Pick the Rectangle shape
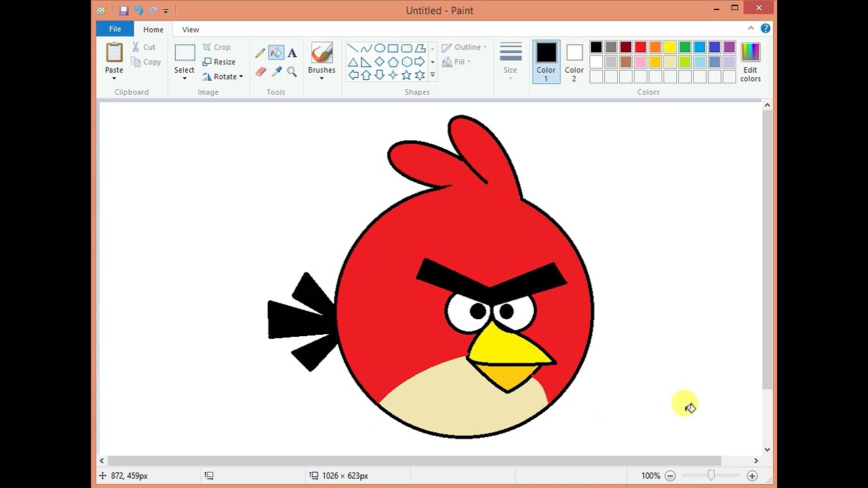 click(393, 48)
